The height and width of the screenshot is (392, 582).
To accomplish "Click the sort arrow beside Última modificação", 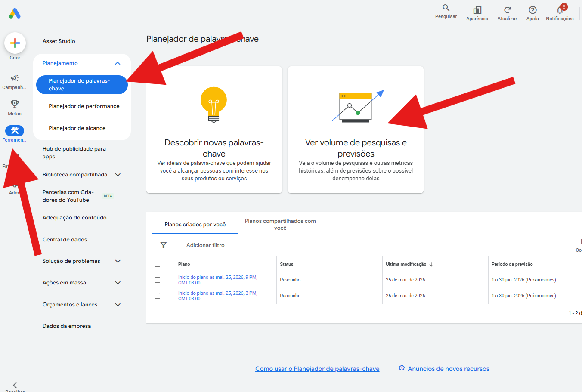I will pyautogui.click(x=431, y=265).
